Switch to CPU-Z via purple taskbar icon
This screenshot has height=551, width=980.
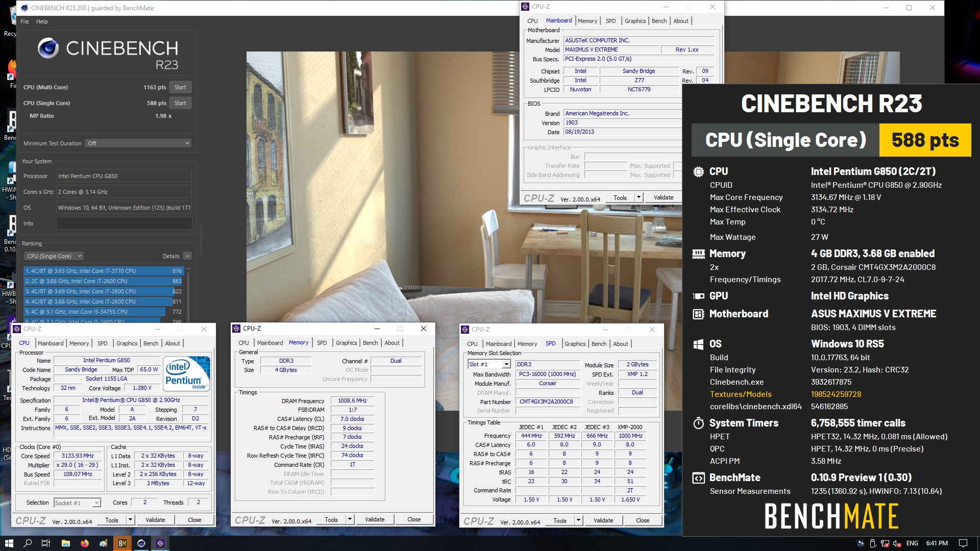160,543
